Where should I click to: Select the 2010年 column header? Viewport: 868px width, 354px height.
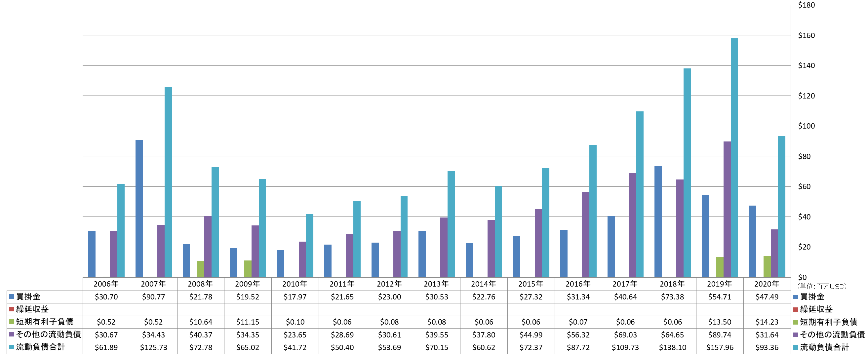[x=295, y=284]
